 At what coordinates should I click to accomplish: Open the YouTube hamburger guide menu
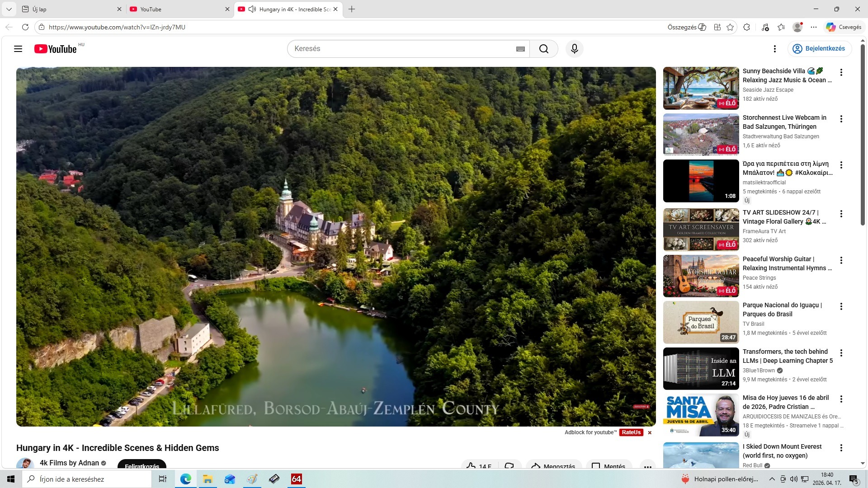pos(18,49)
